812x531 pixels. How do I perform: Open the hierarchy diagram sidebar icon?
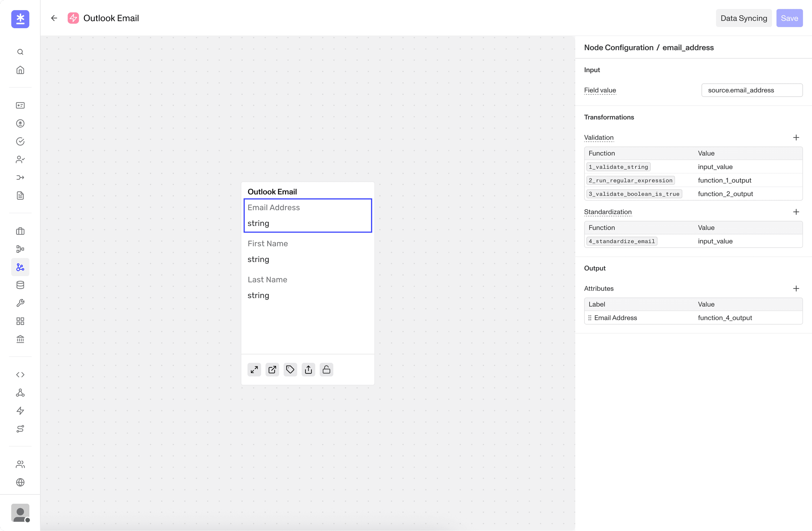coord(20,249)
